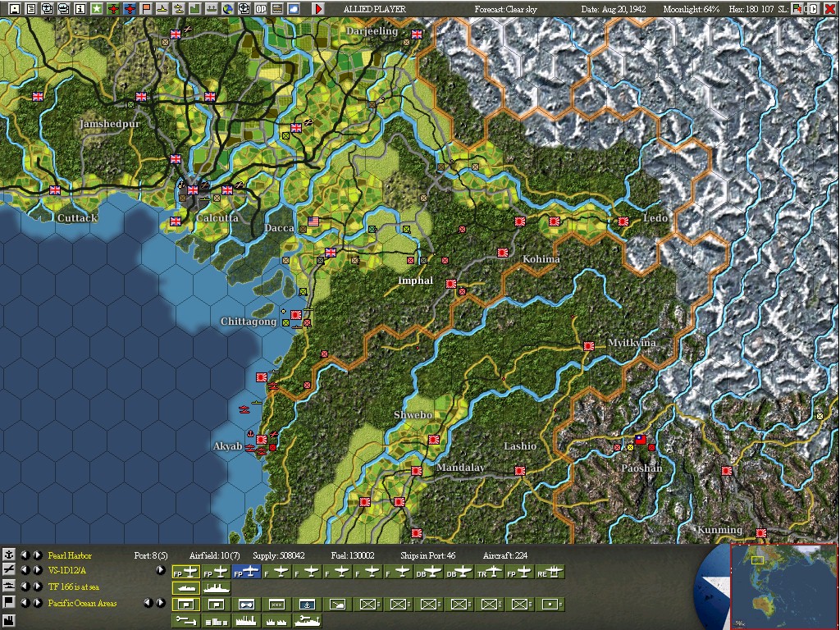
Task: Select the Japanese flag unit at Myitkyina
Action: (x=589, y=346)
